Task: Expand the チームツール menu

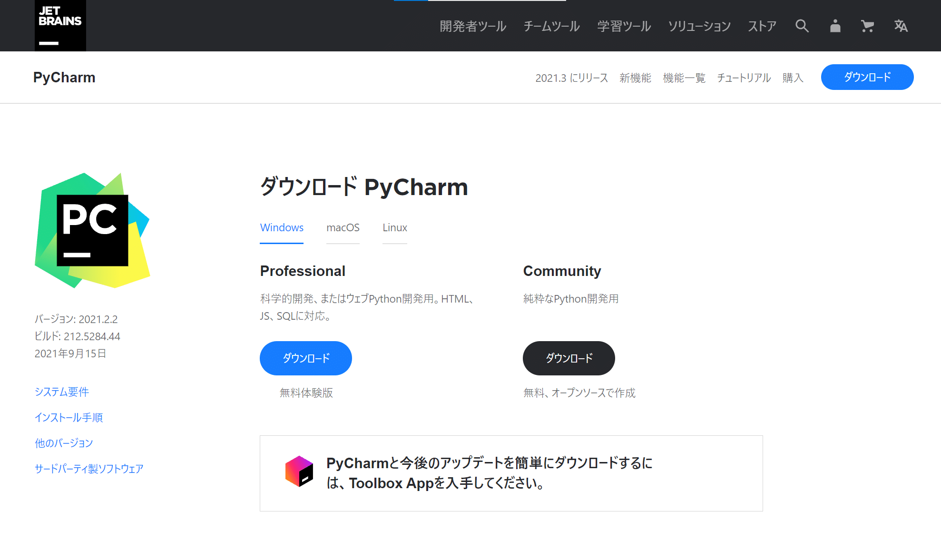Action: [552, 26]
